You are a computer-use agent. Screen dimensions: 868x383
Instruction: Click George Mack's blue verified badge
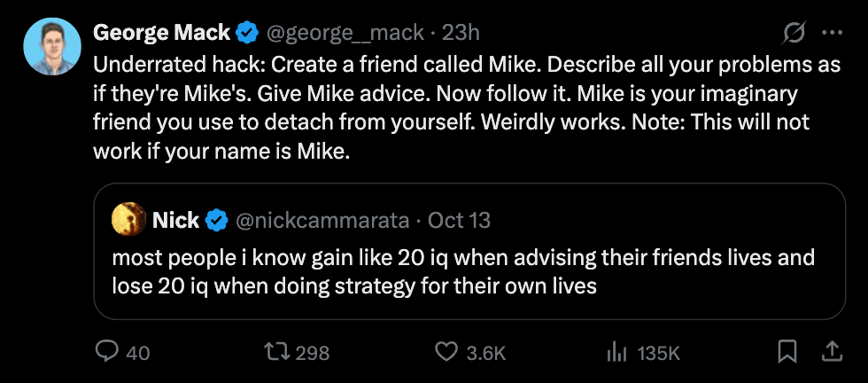[247, 34]
